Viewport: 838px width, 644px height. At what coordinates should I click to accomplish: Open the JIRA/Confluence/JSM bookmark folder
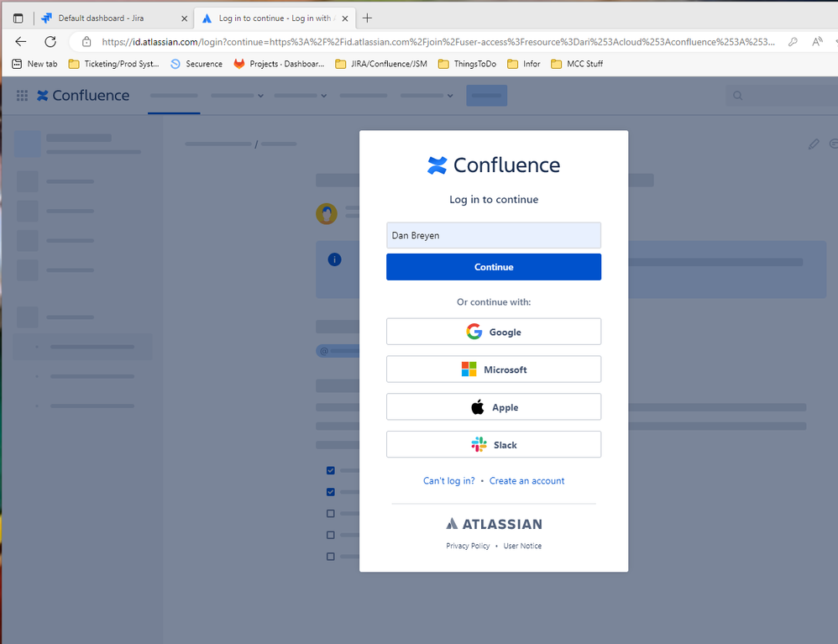[x=381, y=64]
